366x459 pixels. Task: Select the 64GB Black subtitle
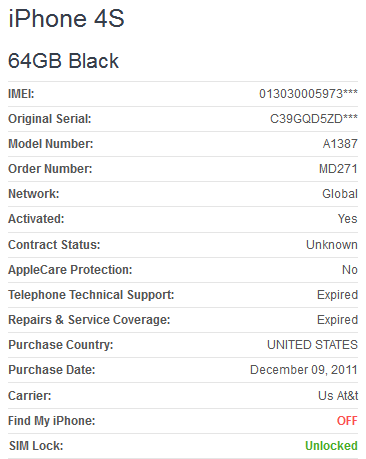[x=63, y=61]
